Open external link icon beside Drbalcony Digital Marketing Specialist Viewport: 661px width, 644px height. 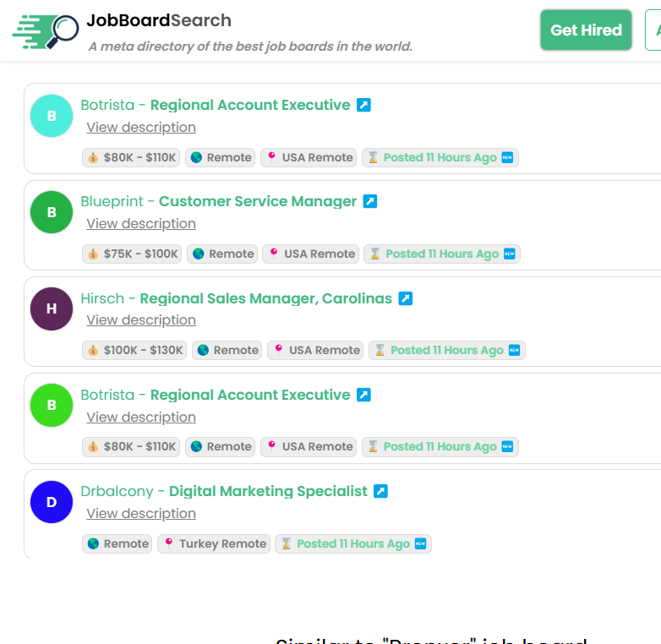click(380, 491)
